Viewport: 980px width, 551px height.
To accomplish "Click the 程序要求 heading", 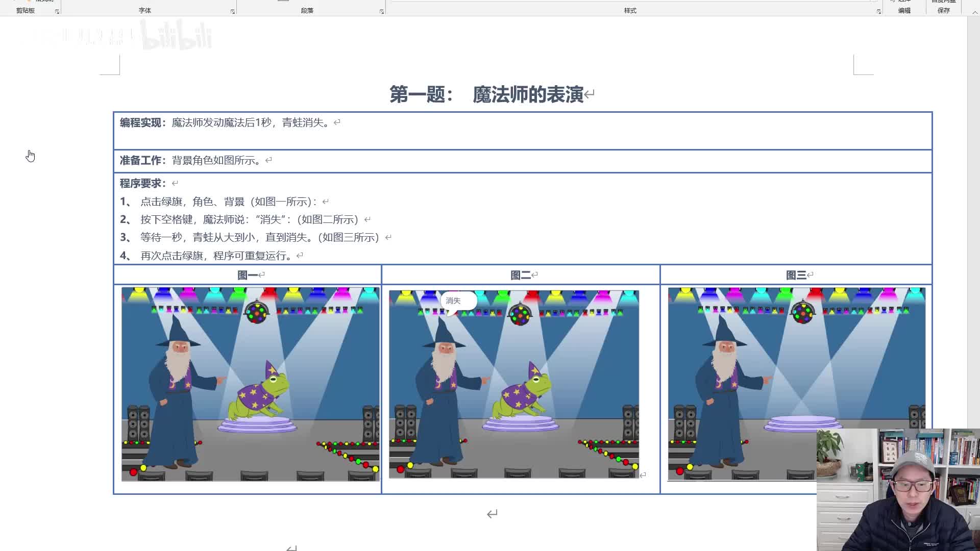I will [x=143, y=183].
